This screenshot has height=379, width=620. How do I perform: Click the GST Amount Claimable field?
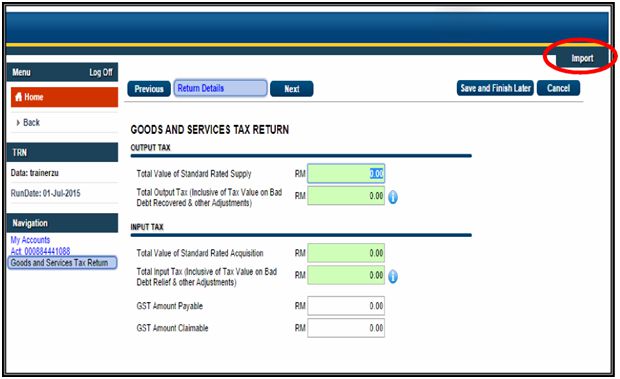[346, 328]
